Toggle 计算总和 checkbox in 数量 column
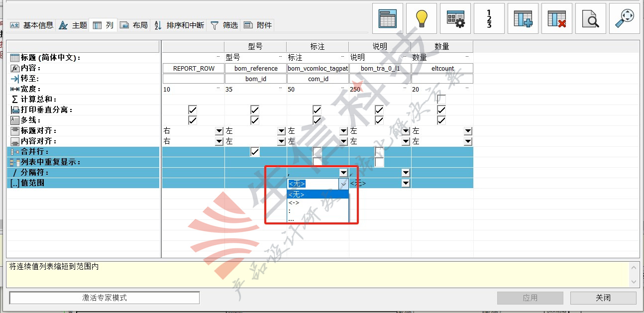This screenshot has width=644, height=313. (441, 99)
